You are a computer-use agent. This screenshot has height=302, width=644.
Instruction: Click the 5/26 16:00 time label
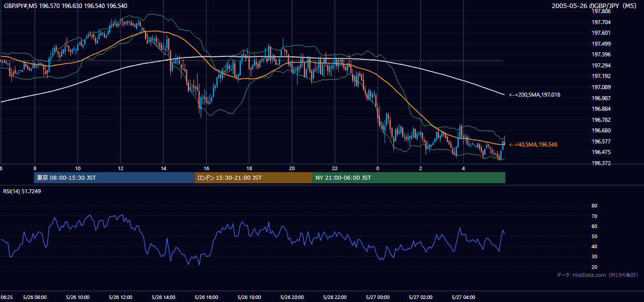pos(206,297)
